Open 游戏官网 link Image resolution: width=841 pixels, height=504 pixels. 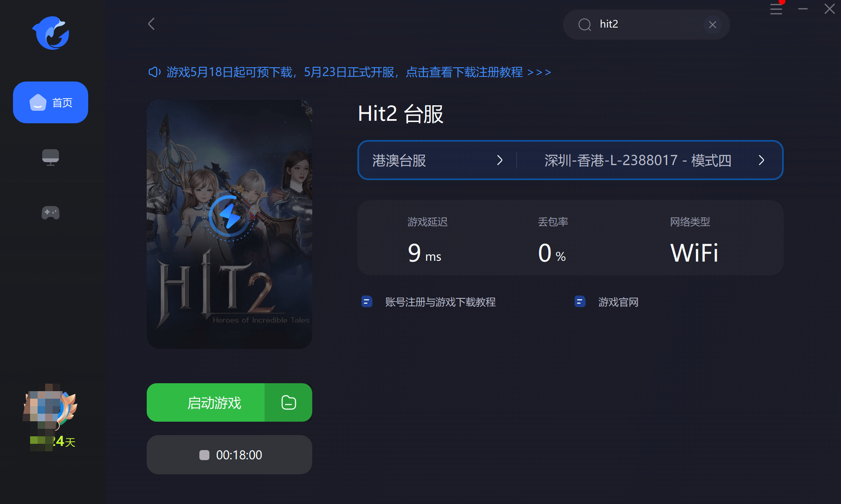(619, 302)
